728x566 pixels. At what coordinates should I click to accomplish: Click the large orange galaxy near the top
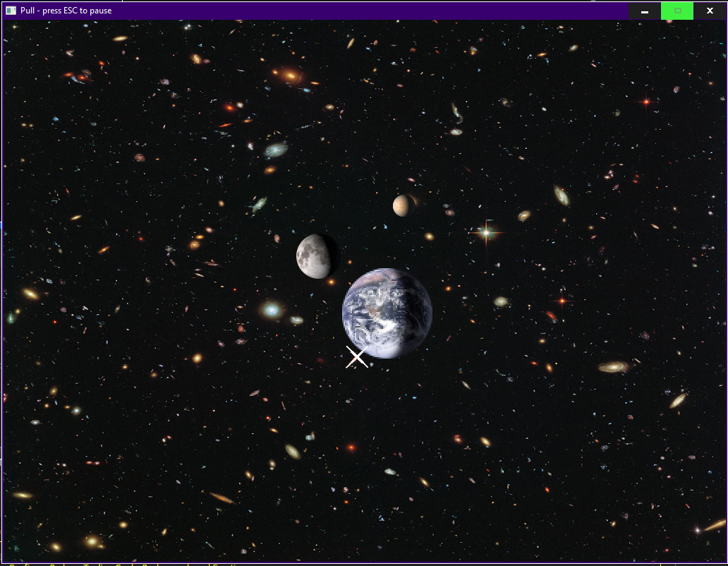point(289,75)
